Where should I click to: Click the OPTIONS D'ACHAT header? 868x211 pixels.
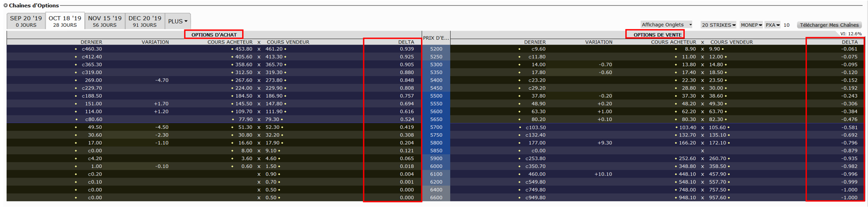tap(214, 34)
